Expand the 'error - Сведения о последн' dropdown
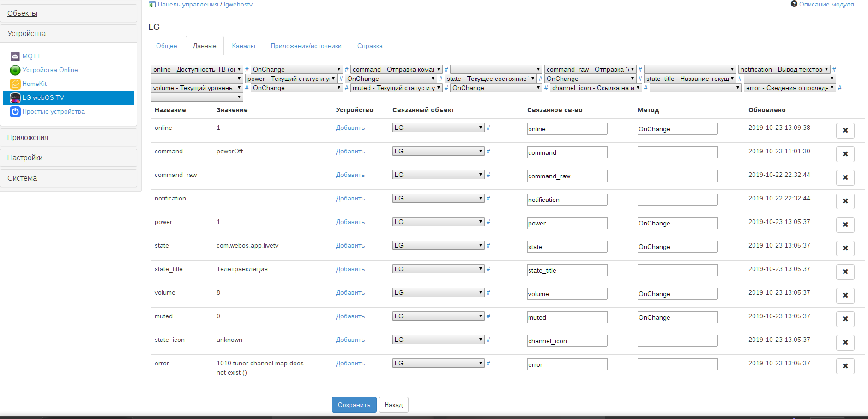Screen dimensions: 868x419 tap(790, 88)
